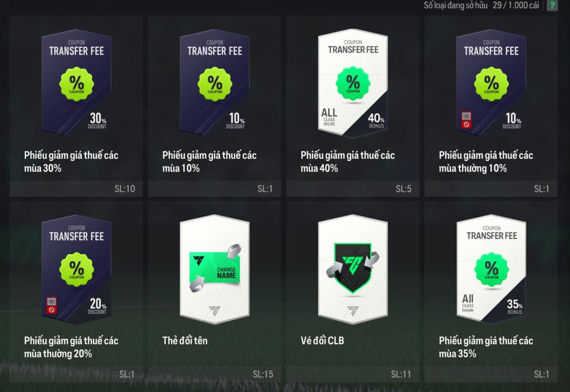Select 'Phiếu giảm giá thuế các mùa 30%' title
Screen dimensions: 570x392
click(72, 162)
